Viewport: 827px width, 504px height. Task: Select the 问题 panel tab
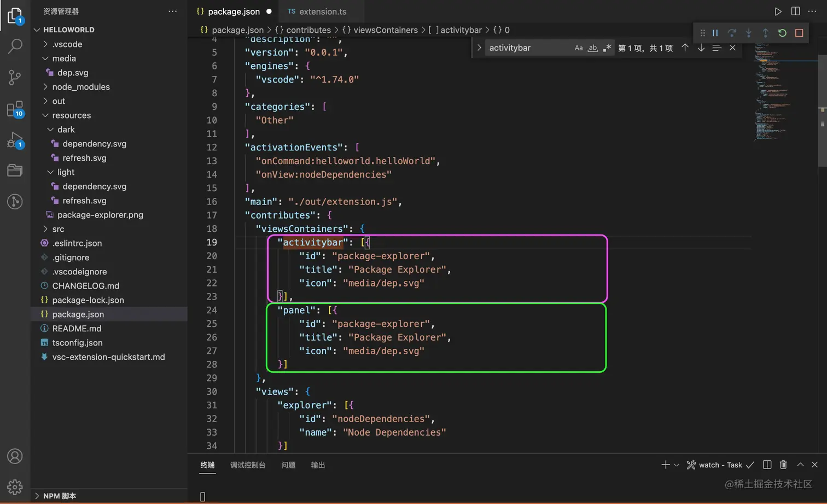coord(288,465)
